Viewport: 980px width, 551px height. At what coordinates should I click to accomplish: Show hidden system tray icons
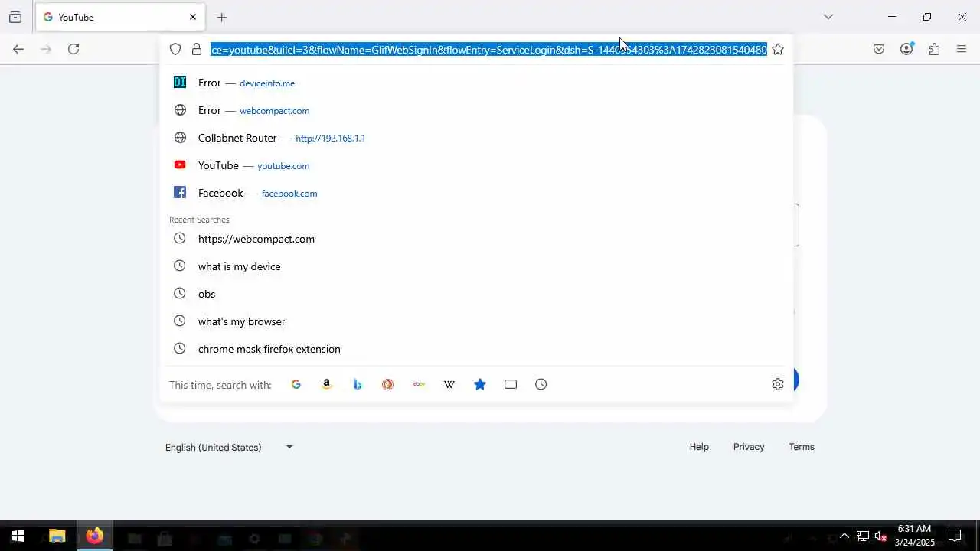[844, 536]
